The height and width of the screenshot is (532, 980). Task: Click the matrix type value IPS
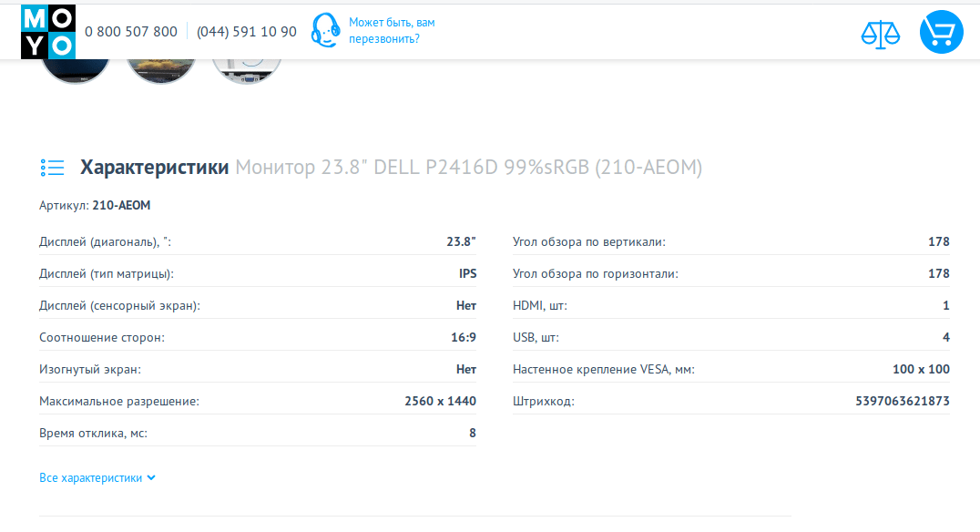tap(467, 274)
